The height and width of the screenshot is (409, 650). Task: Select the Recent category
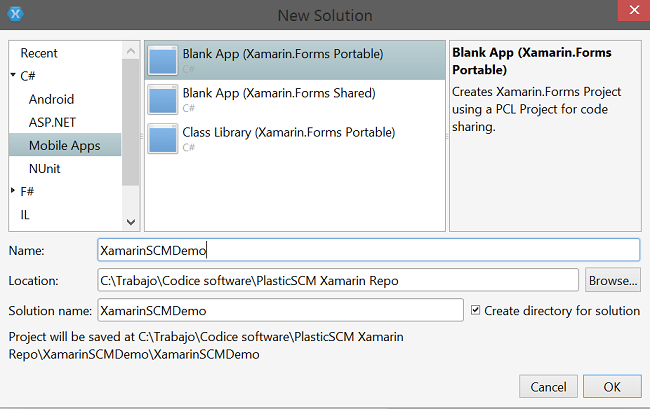39,53
